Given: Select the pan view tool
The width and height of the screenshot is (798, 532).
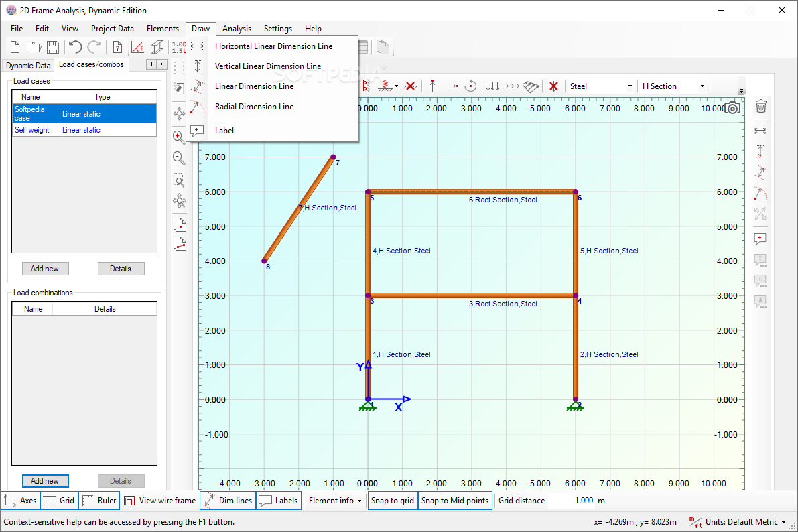Looking at the screenshot, I should pos(179,200).
